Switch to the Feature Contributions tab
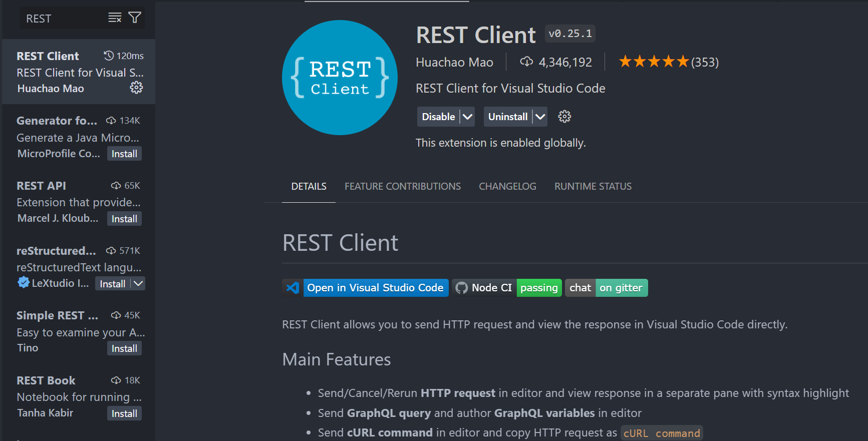The height and width of the screenshot is (441, 868). pos(402,186)
